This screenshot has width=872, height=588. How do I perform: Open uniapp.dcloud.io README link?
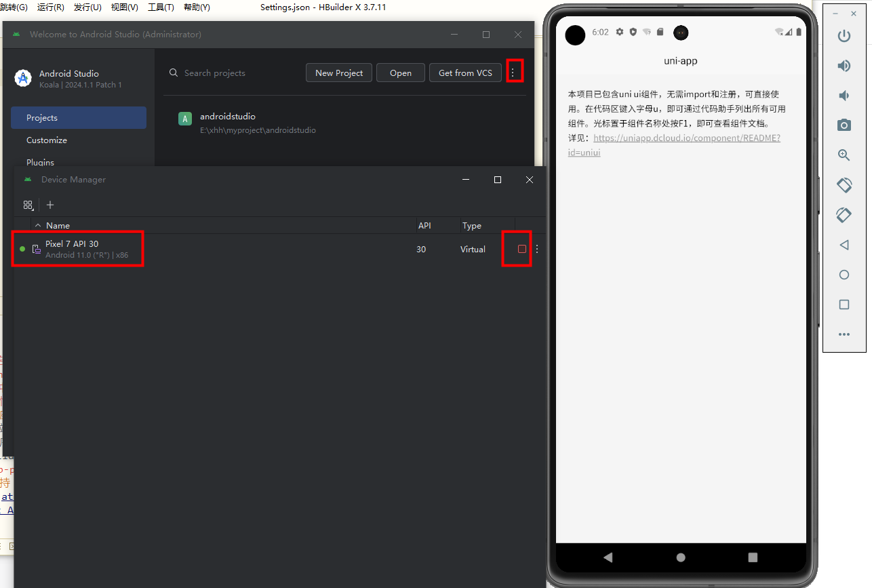click(x=686, y=138)
